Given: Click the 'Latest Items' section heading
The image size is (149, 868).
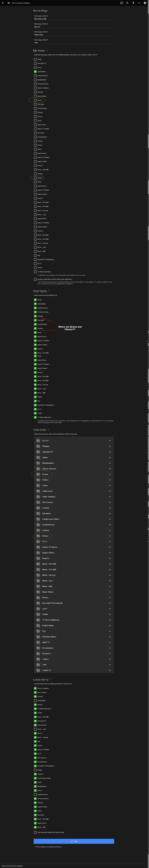Looking at the screenshot, I should (41, 680).
